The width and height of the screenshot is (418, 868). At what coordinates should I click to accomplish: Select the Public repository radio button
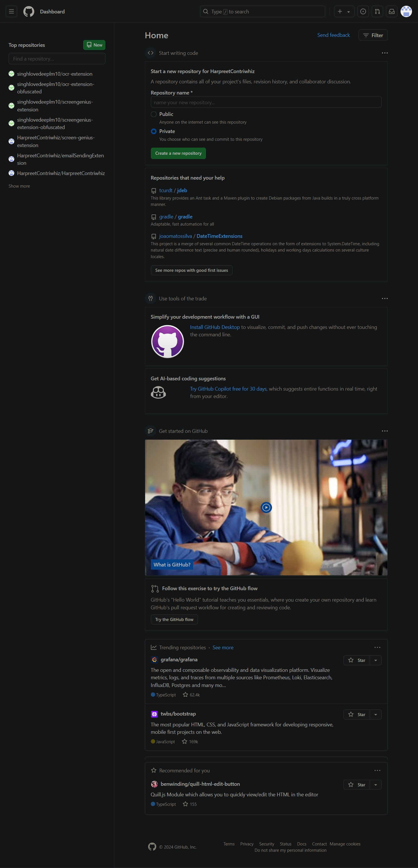click(154, 114)
